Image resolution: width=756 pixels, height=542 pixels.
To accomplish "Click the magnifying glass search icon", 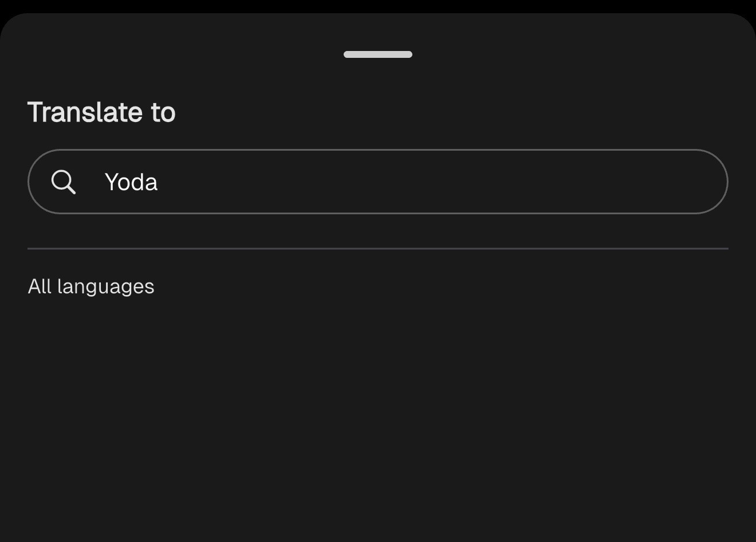I will click(63, 182).
